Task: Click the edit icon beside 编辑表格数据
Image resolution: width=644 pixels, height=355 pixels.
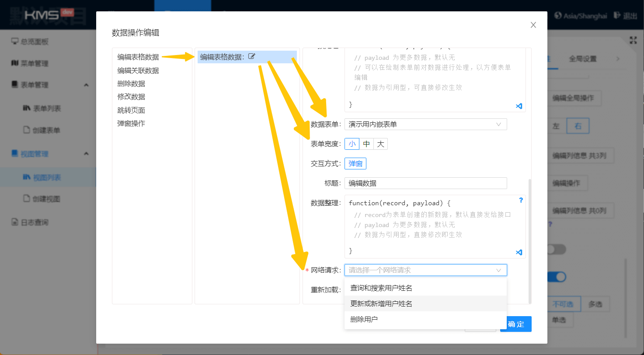Action: point(251,56)
